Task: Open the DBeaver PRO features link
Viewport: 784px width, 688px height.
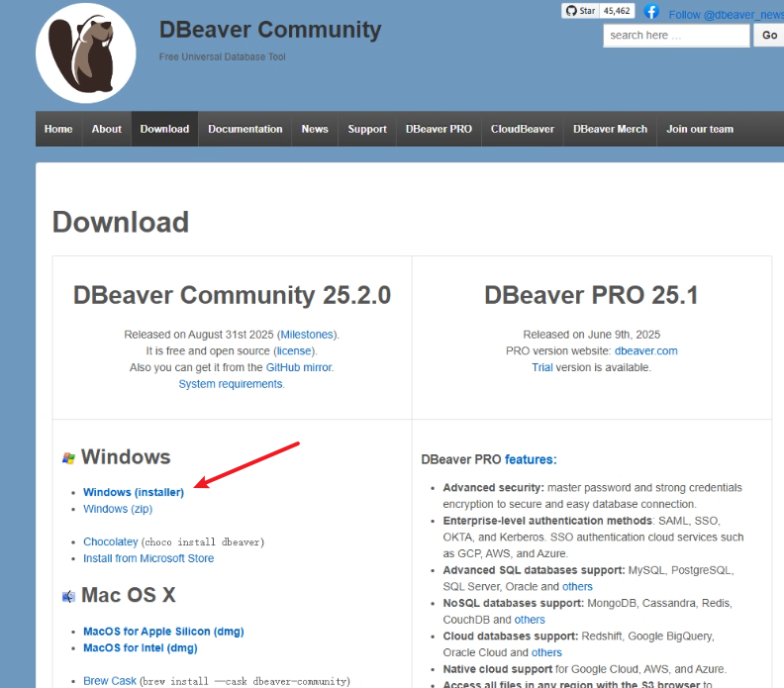Action: (531, 459)
